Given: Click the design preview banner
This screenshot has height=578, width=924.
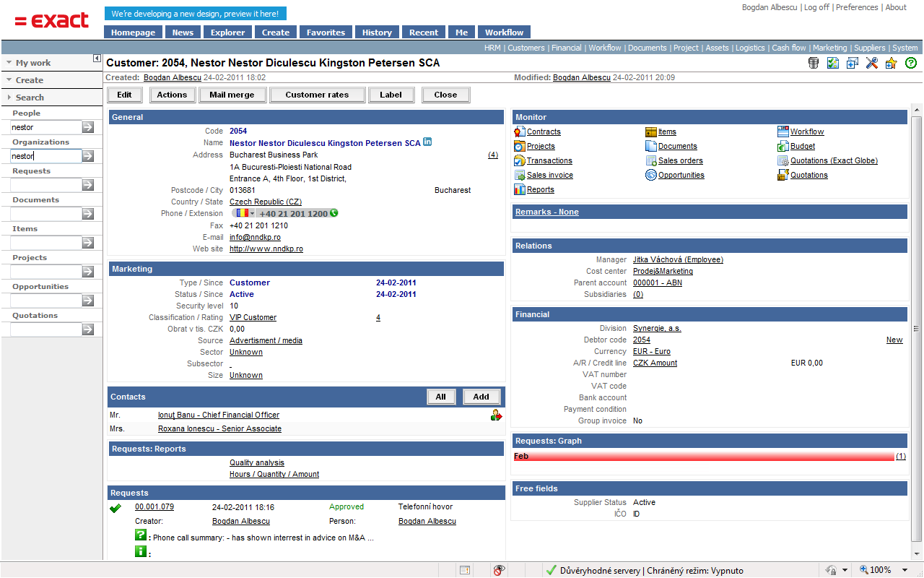Looking at the screenshot, I should (x=196, y=13).
